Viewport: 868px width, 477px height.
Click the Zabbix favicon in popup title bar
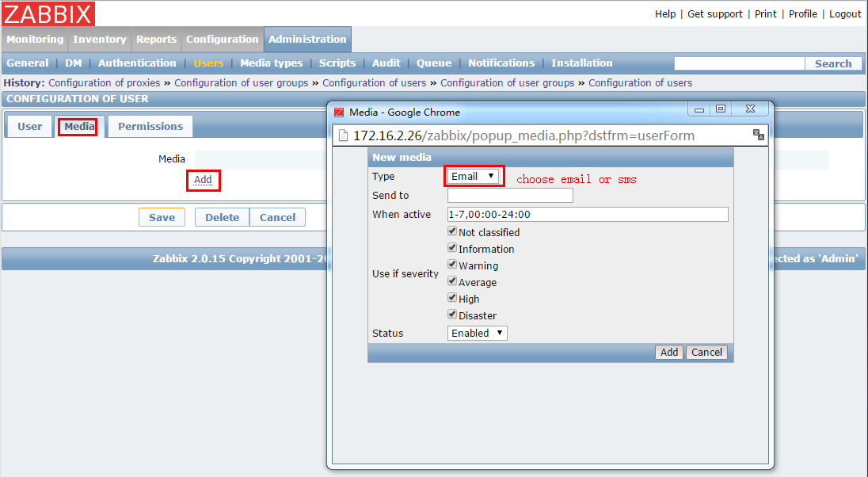pos(339,113)
